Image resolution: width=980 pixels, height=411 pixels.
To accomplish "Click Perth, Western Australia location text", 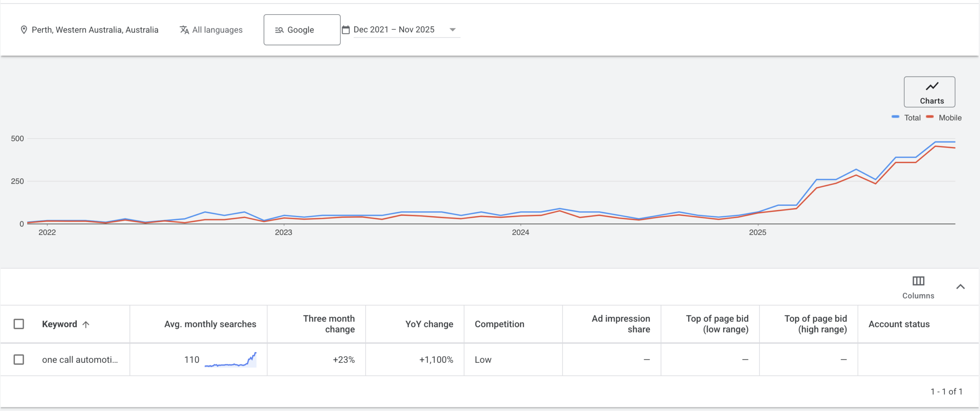I will pos(95,30).
